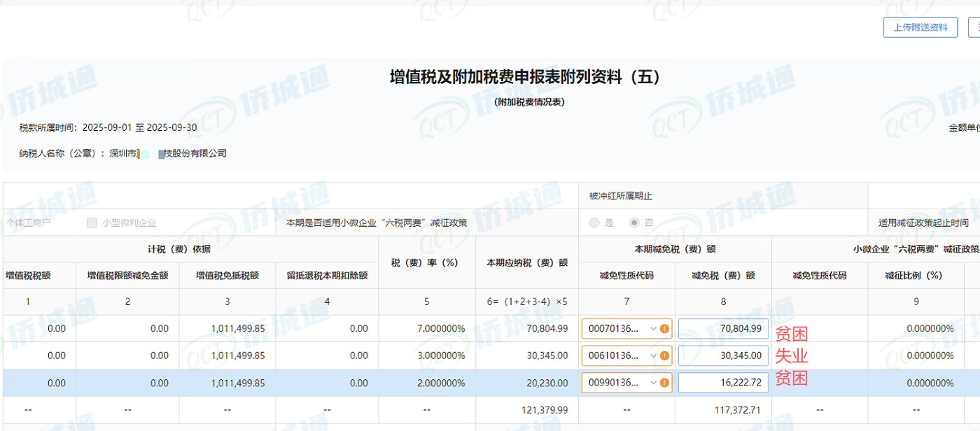Focus the 减免税额 input in the 7% row

coord(723,329)
